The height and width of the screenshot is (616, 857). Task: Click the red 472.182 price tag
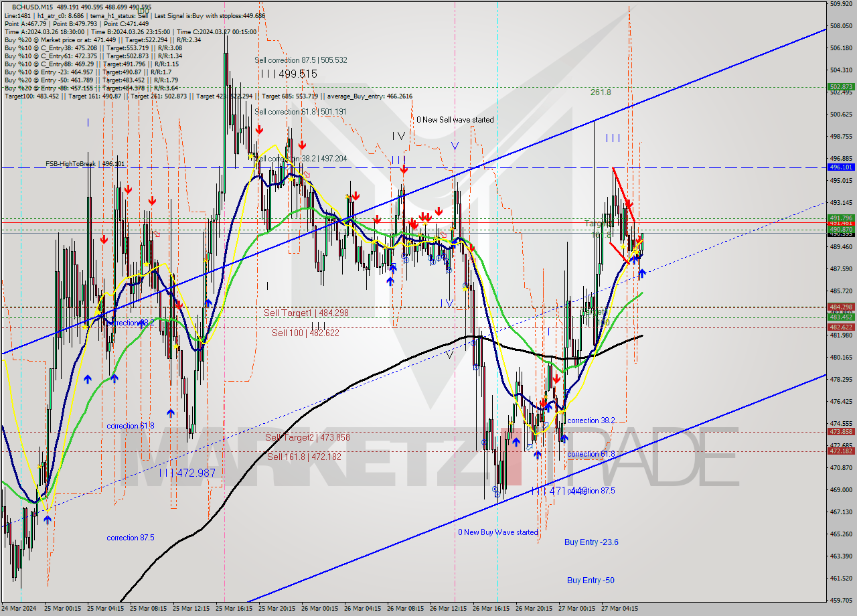[841, 451]
